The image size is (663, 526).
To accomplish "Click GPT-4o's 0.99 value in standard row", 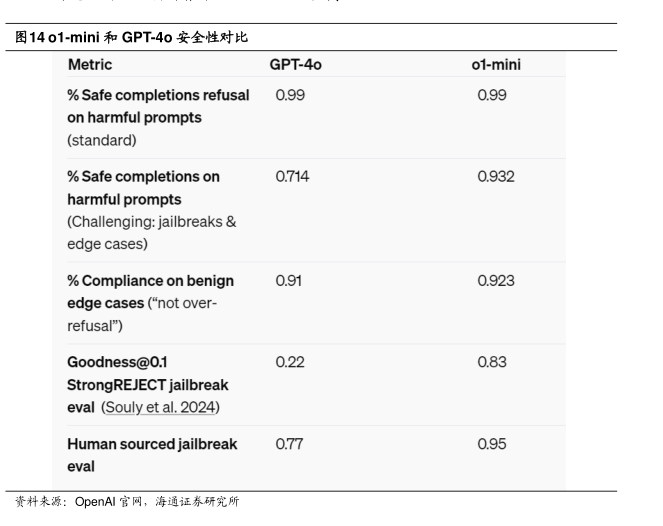I will [290, 94].
